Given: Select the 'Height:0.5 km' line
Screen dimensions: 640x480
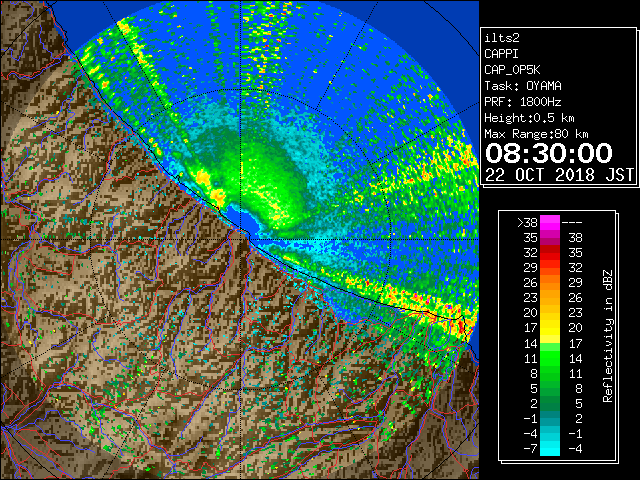Looking at the screenshot, I should tap(529, 118).
